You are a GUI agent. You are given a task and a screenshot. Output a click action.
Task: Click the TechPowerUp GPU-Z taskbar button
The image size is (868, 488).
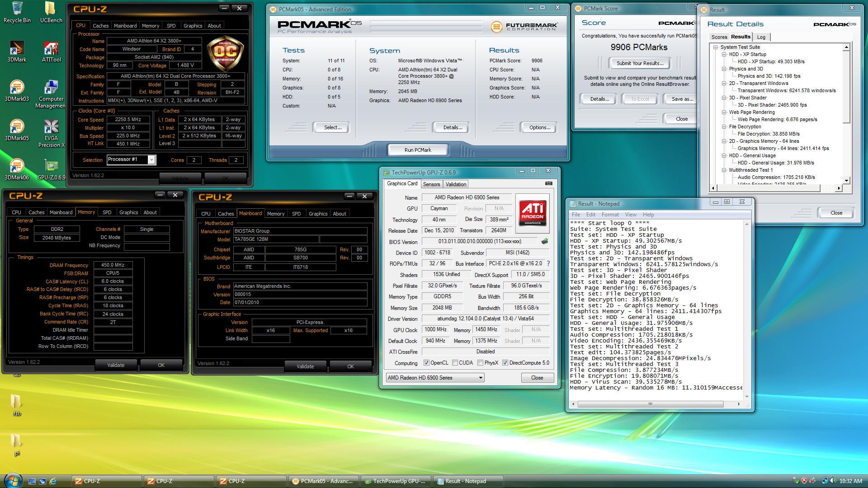click(396, 481)
